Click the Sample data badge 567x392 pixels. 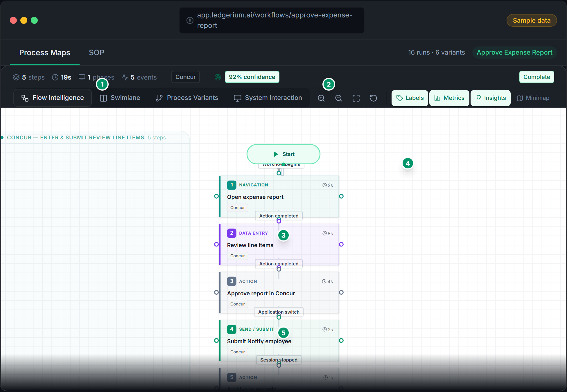(532, 20)
